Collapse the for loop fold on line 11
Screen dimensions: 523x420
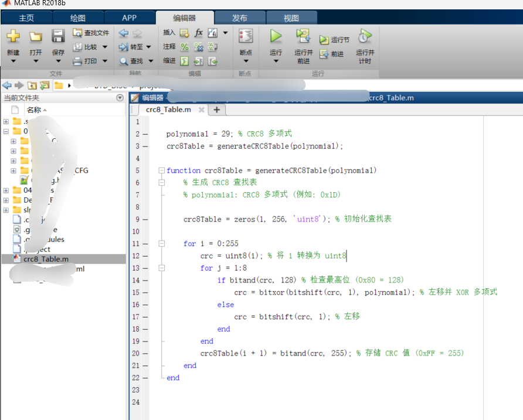161,244
